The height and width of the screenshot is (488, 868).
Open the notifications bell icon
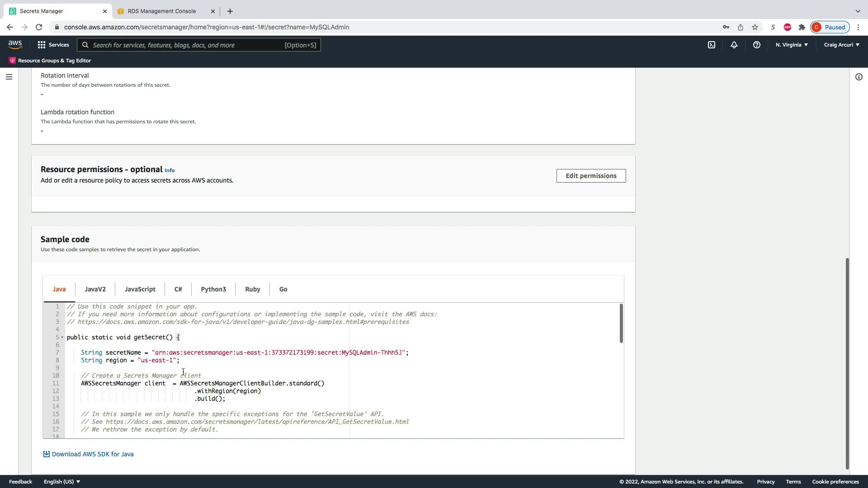pyautogui.click(x=734, y=45)
